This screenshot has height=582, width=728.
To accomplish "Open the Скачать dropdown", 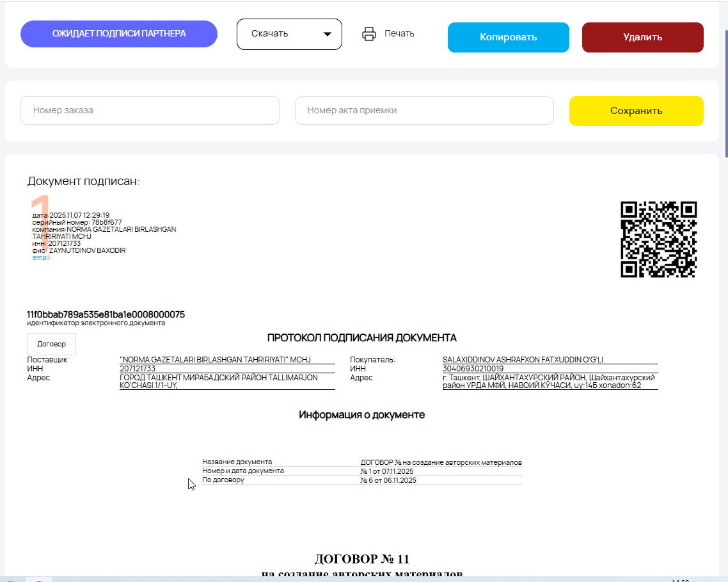I will coord(289,34).
